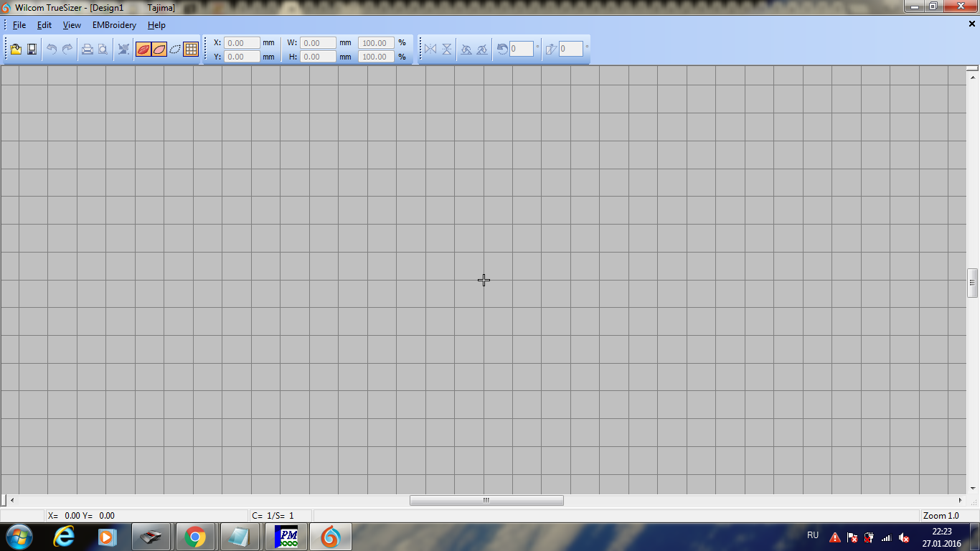Open the EMBroidery menu

point(114,25)
